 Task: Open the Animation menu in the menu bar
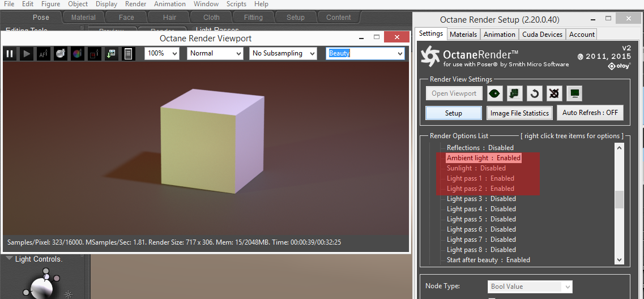coord(170,4)
